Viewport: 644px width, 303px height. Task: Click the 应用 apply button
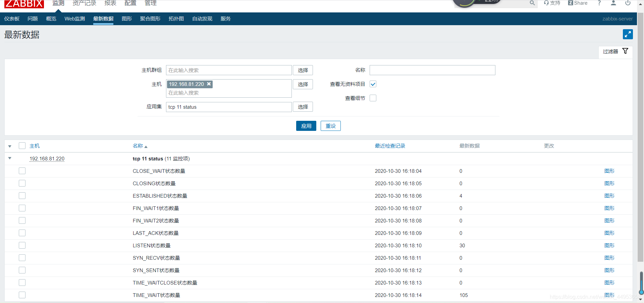pyautogui.click(x=306, y=126)
